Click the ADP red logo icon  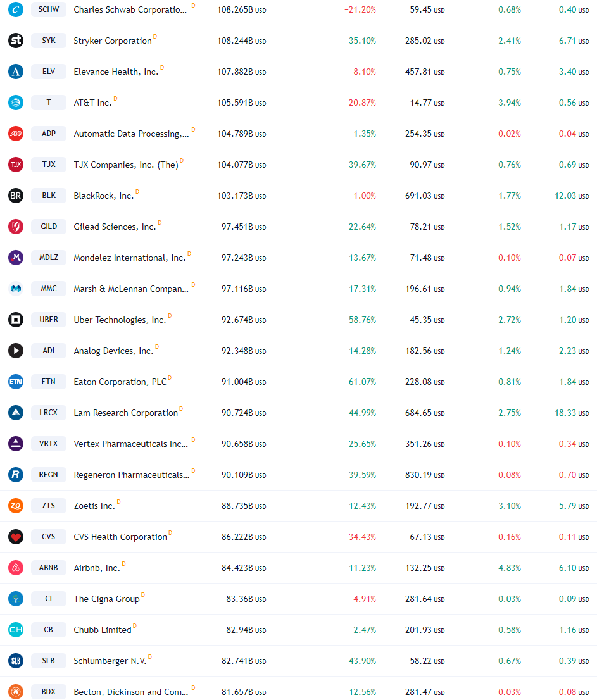pos(16,134)
